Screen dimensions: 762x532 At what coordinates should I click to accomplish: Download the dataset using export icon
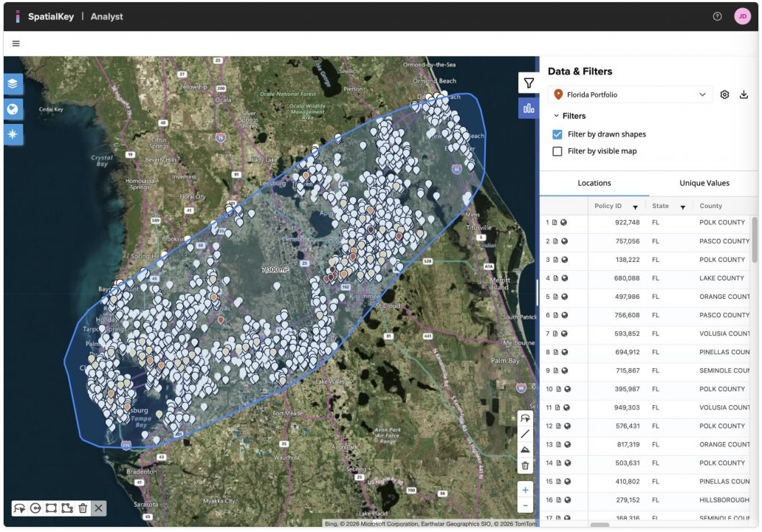pos(744,94)
